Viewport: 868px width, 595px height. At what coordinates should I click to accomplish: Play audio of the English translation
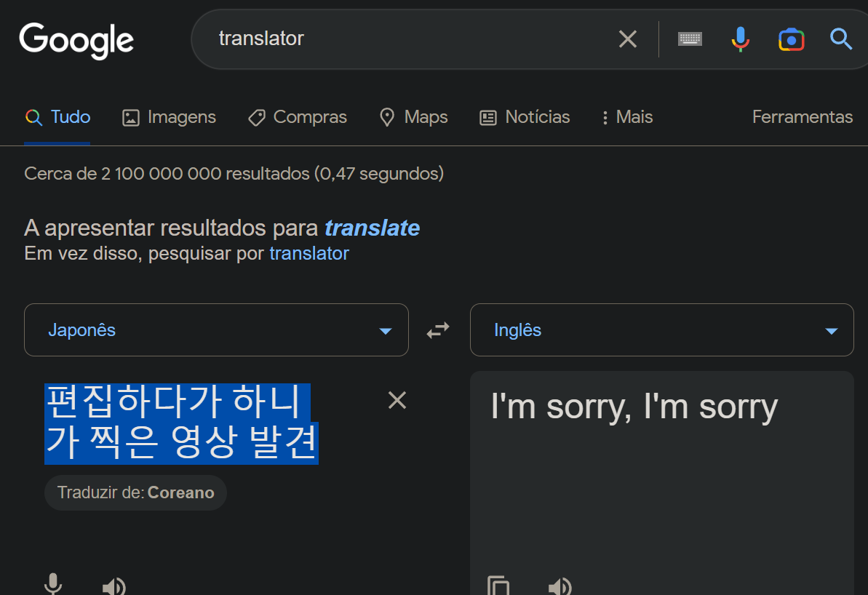click(x=560, y=586)
